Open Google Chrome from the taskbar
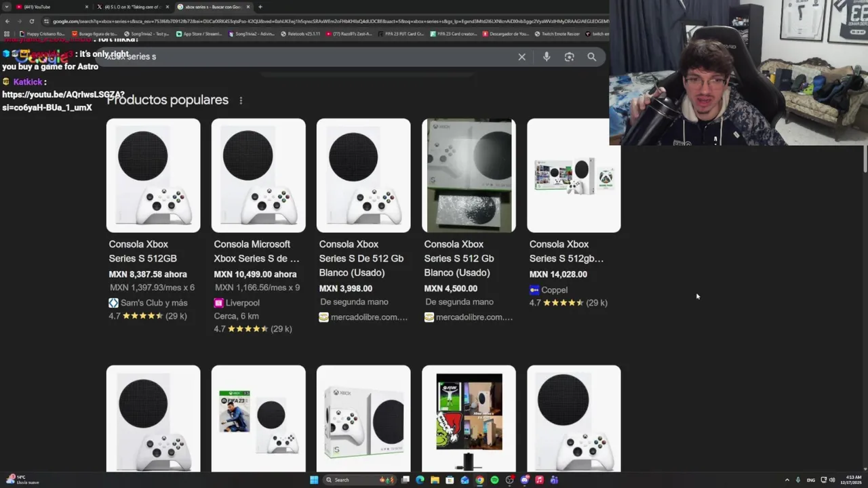The height and width of the screenshot is (488, 868). pos(479,480)
